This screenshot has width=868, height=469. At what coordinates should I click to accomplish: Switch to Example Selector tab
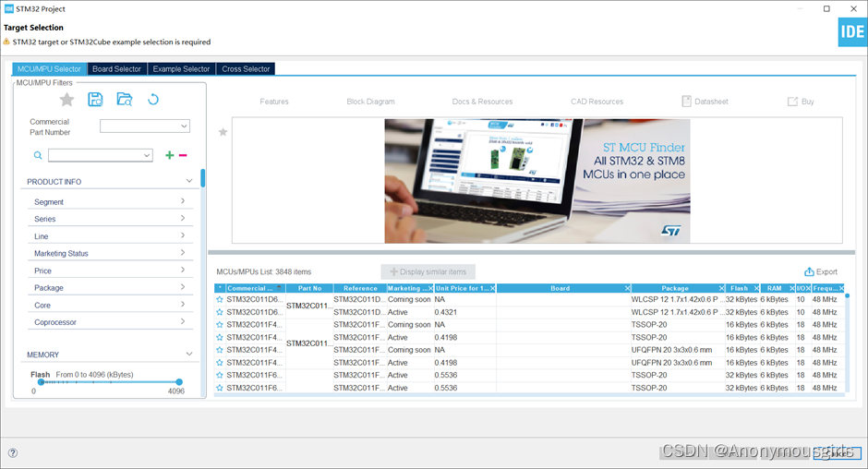coord(181,68)
